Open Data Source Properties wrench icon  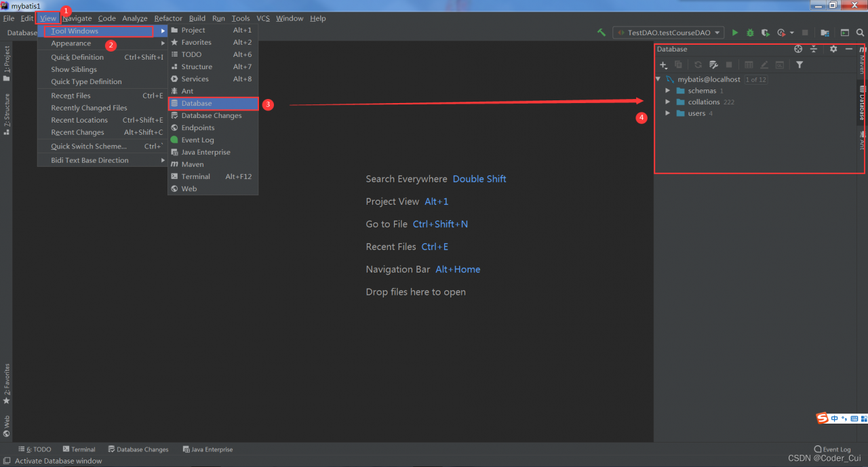[713, 65]
